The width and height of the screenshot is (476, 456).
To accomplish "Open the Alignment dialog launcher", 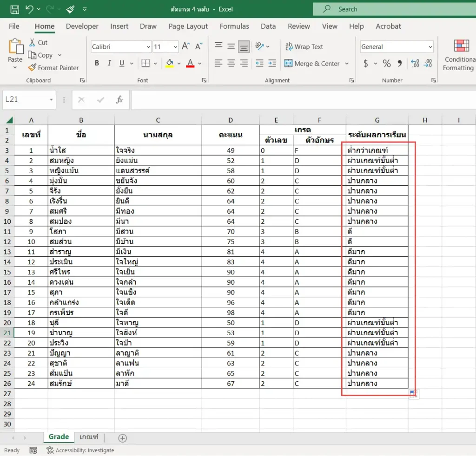I will pyautogui.click(x=351, y=80).
